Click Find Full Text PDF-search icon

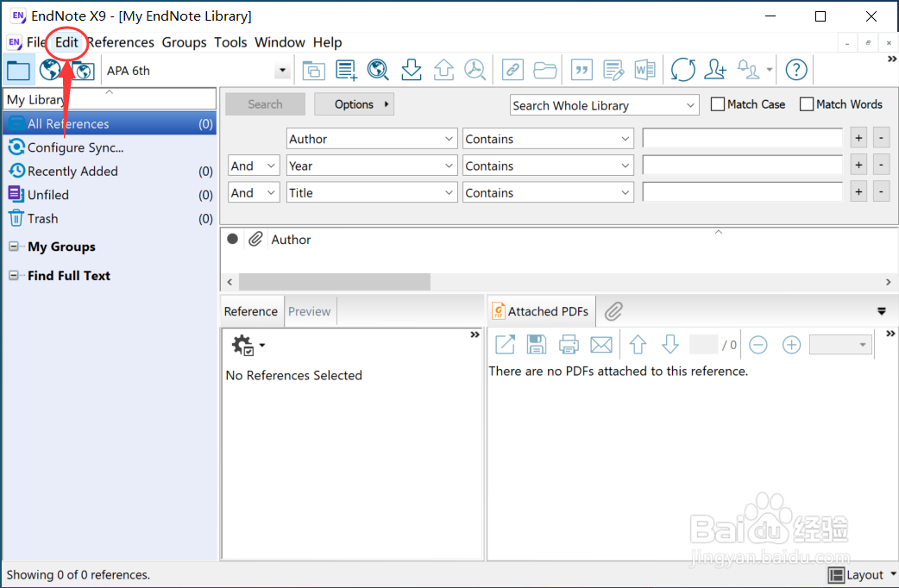[x=475, y=70]
